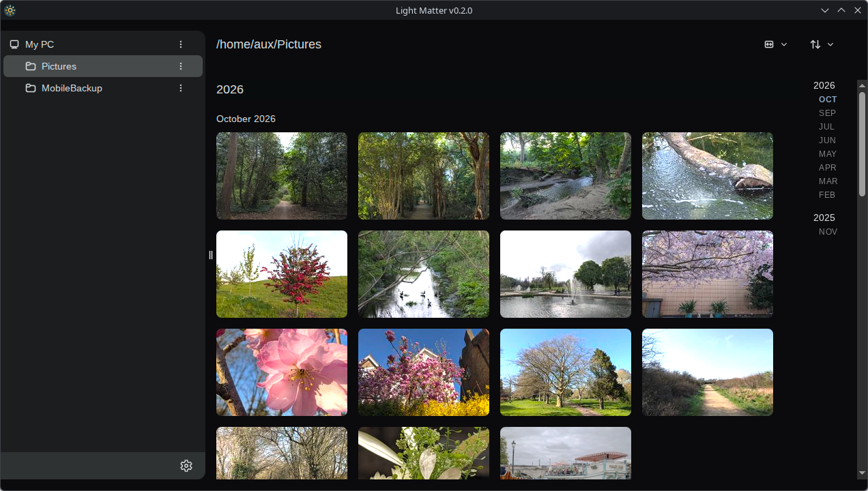Screen dimensions: 868x491
Task: Jump to NOV 2025 in the timeline
Action: pos(828,232)
